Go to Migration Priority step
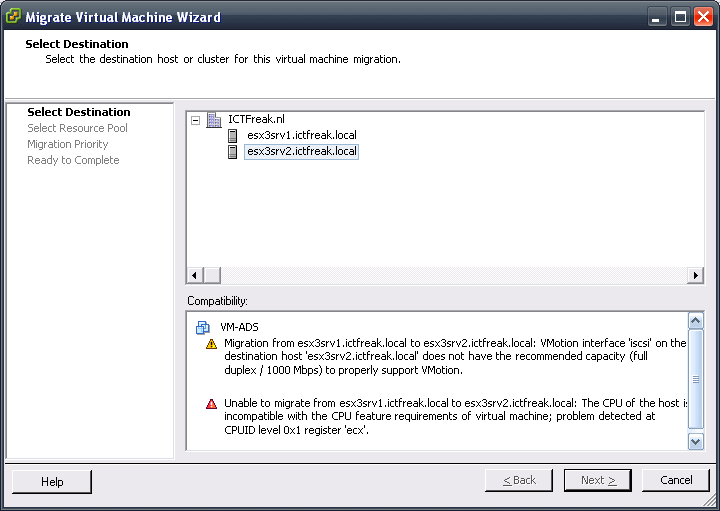 (67, 144)
